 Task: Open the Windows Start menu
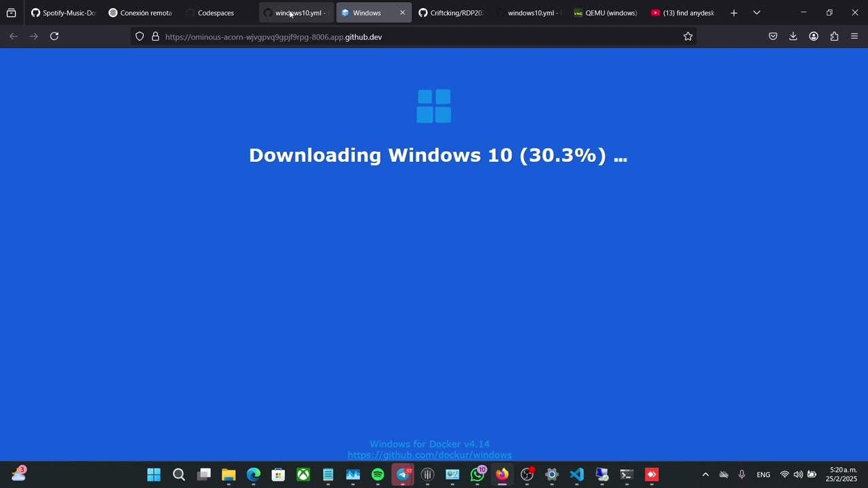[154, 474]
